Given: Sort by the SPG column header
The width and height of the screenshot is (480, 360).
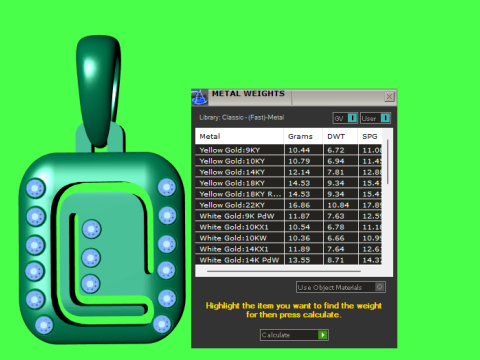Looking at the screenshot, I should point(370,136).
